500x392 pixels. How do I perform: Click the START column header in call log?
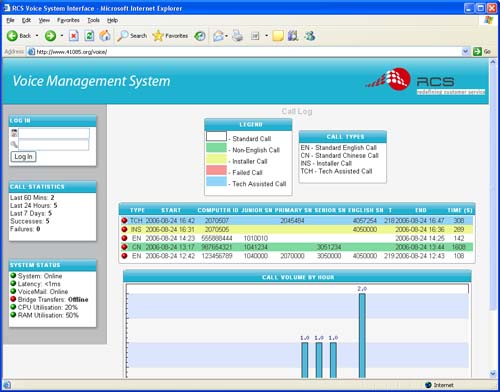click(x=171, y=210)
